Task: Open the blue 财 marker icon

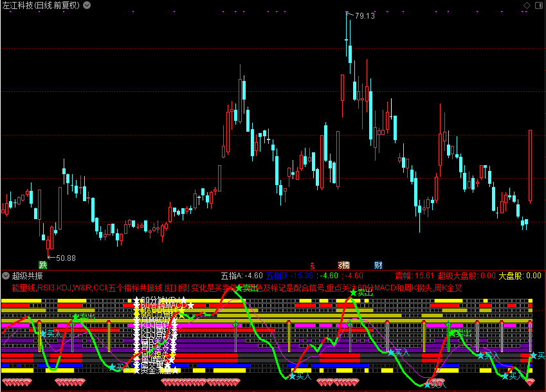Action: coord(379,265)
